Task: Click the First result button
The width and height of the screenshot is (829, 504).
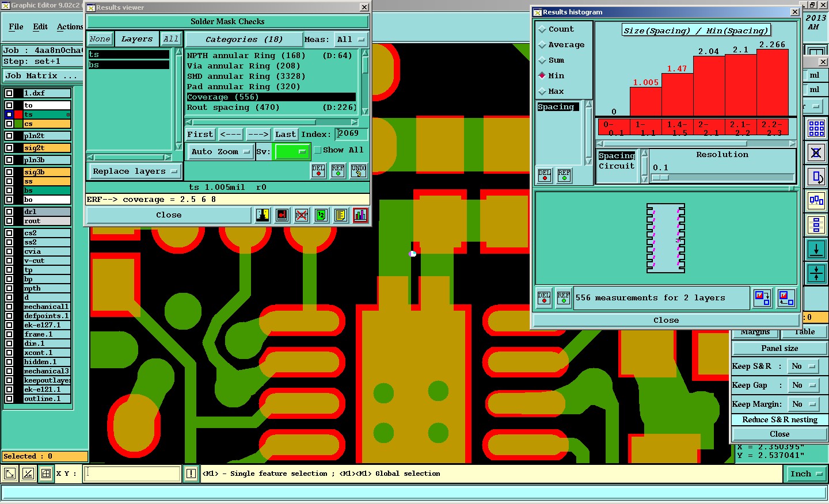Action: coord(200,134)
